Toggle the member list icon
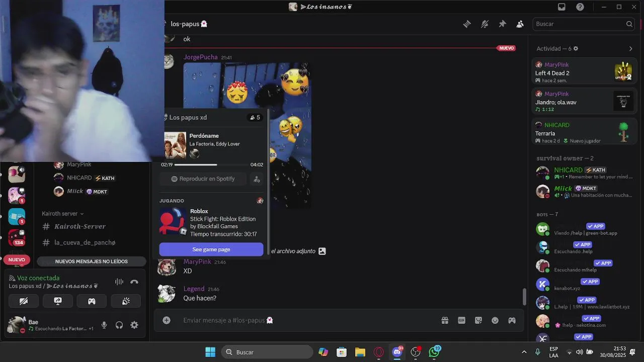Screen dimensions: 644x362 520,24
